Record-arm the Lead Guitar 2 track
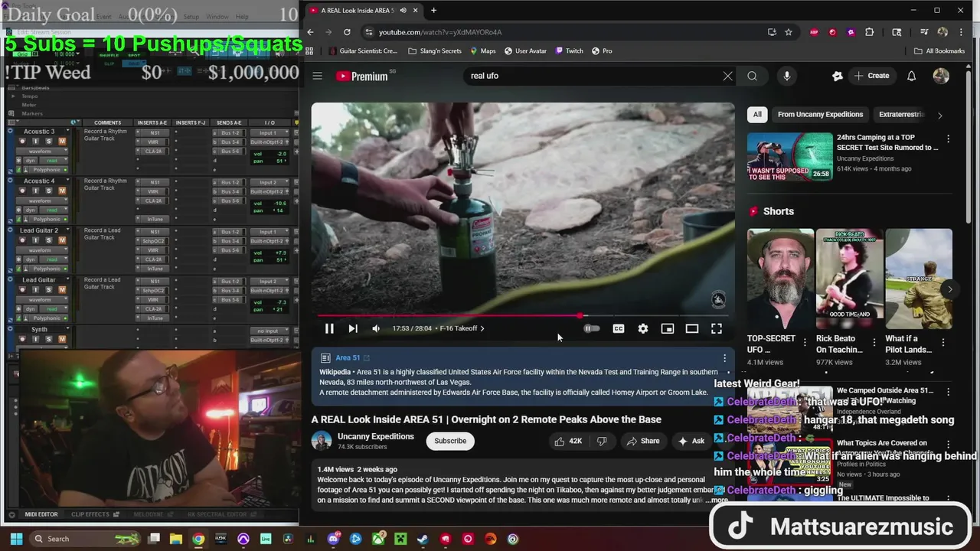 point(24,240)
